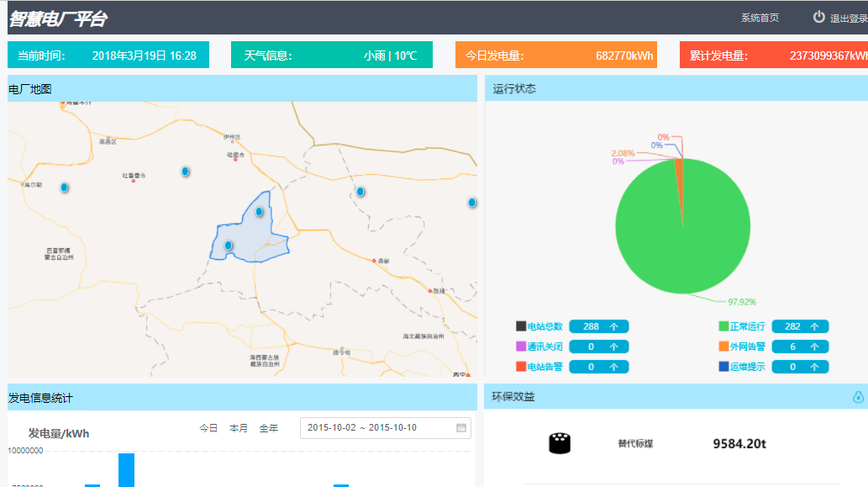Click the power icon beside 退出登录
This screenshot has width=868, height=487.
point(818,17)
